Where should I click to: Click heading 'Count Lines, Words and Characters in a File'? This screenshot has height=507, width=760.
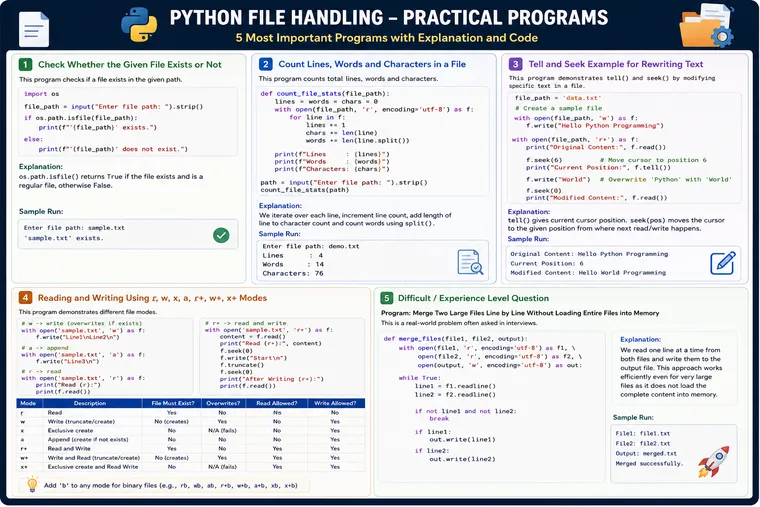(372, 64)
